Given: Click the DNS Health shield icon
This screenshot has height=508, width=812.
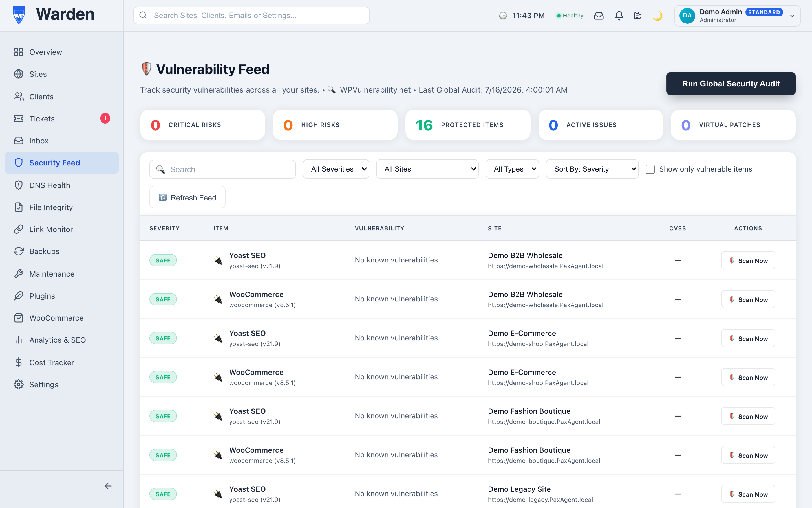Looking at the screenshot, I should 18,185.
